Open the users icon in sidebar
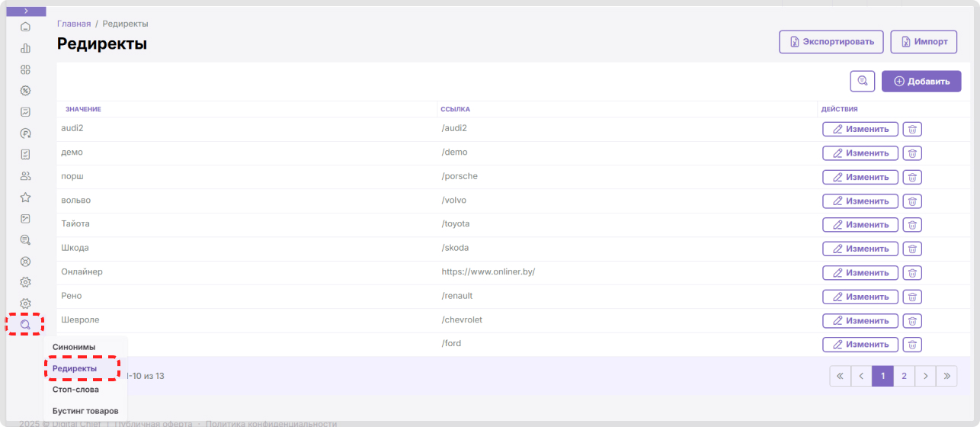Screen dimensions: 980x427 pos(25,176)
